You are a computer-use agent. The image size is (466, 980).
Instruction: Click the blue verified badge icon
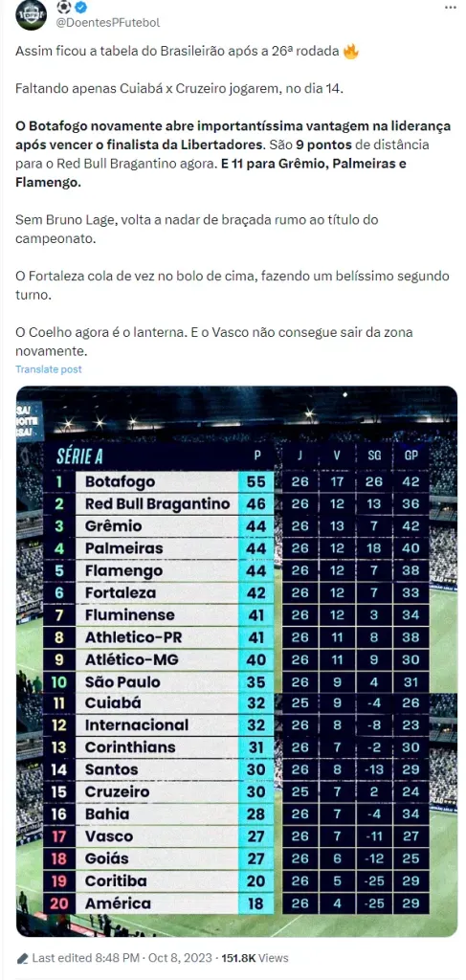coord(80,7)
